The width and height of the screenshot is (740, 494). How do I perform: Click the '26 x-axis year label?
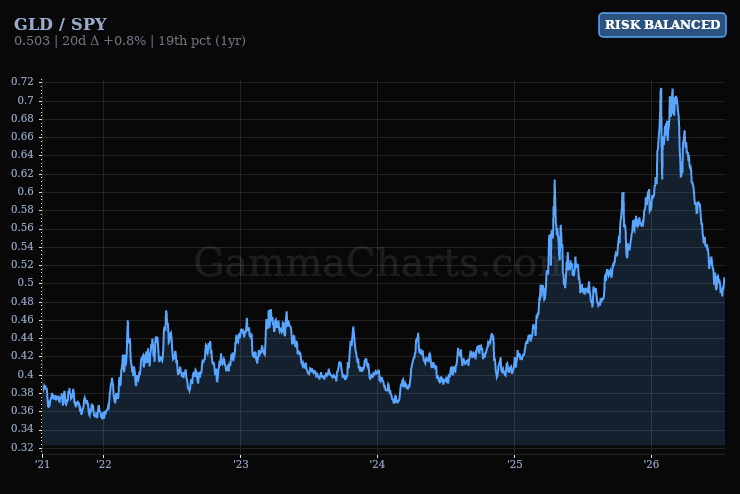click(651, 465)
